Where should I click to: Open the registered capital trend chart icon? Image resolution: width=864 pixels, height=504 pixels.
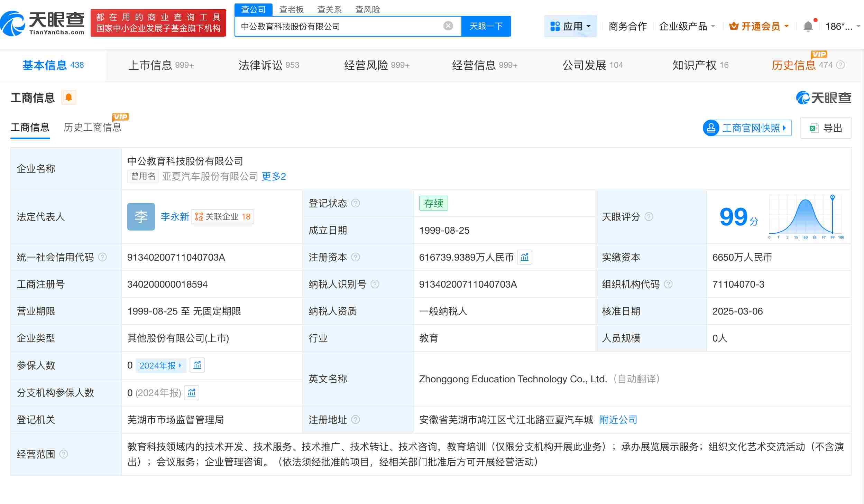click(525, 257)
